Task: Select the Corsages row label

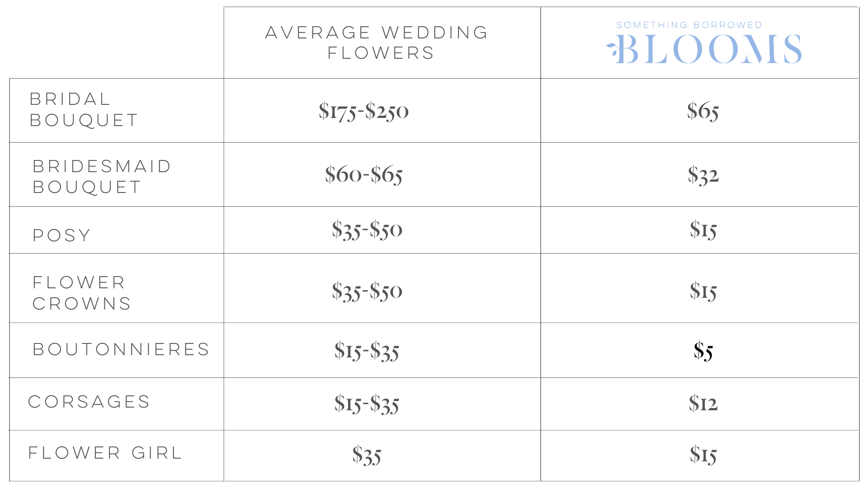Action: [x=89, y=402]
